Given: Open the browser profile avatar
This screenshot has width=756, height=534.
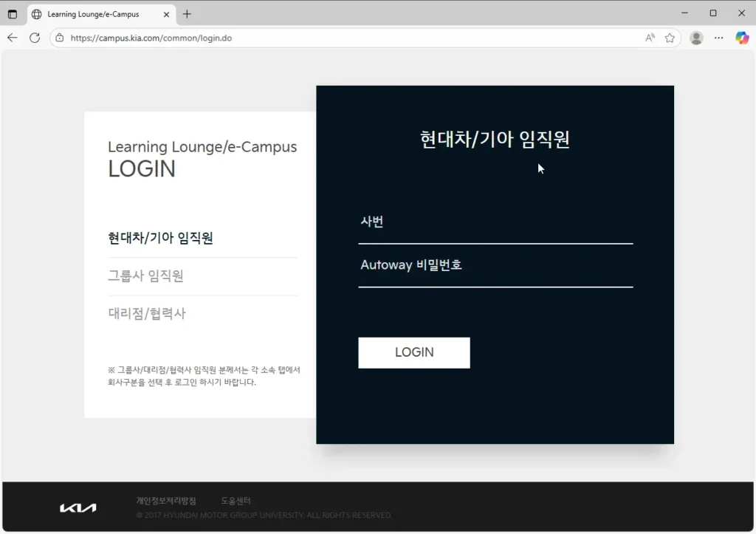Looking at the screenshot, I should tap(696, 38).
